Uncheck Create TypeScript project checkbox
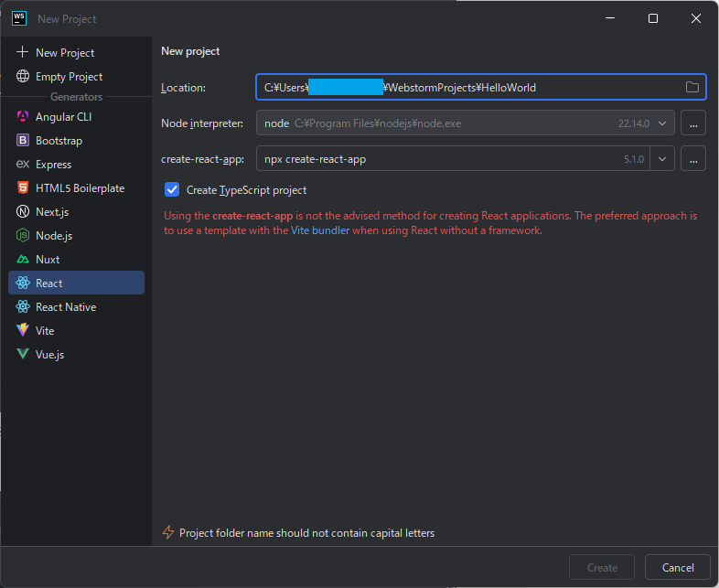This screenshot has height=588, width=719. [172, 190]
